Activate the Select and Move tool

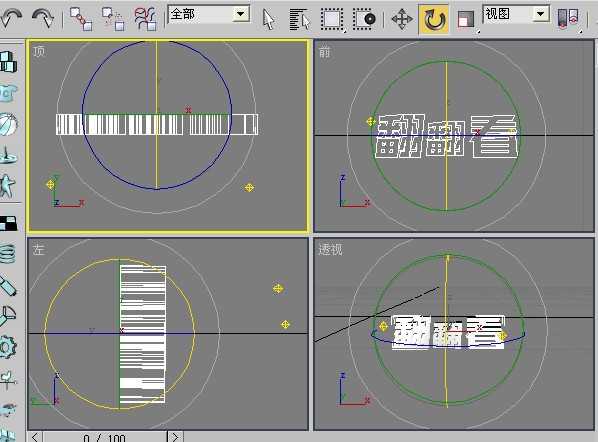[402, 19]
